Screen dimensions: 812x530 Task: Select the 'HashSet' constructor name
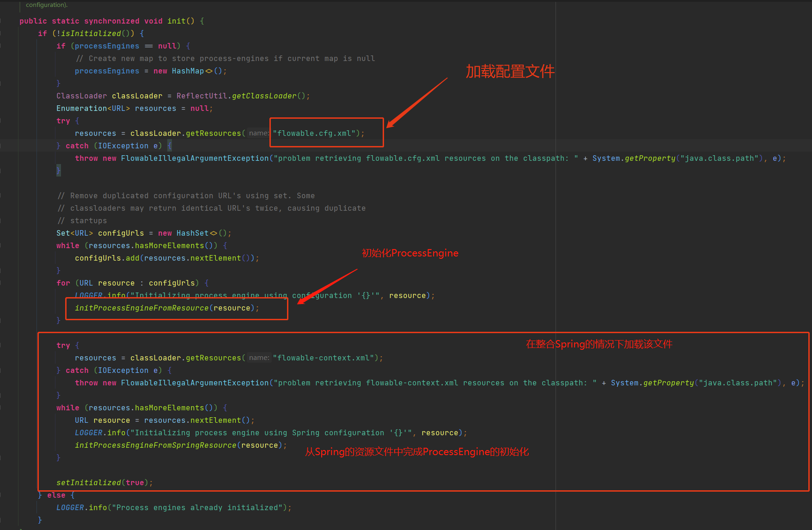pos(192,233)
